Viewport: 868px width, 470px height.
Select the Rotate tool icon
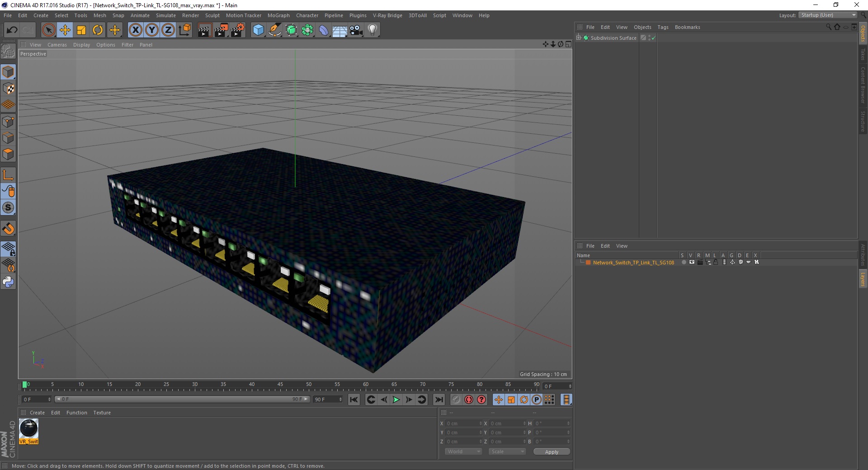[98, 30]
